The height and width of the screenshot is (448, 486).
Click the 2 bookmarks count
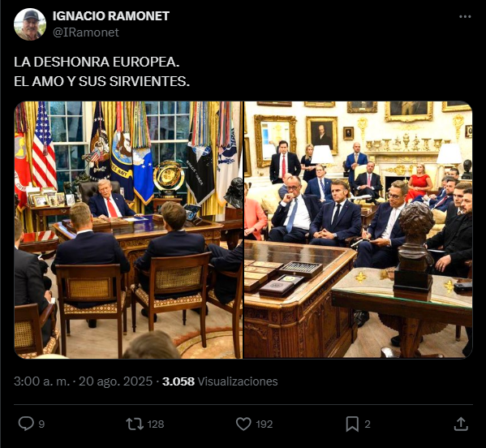pos(368,424)
